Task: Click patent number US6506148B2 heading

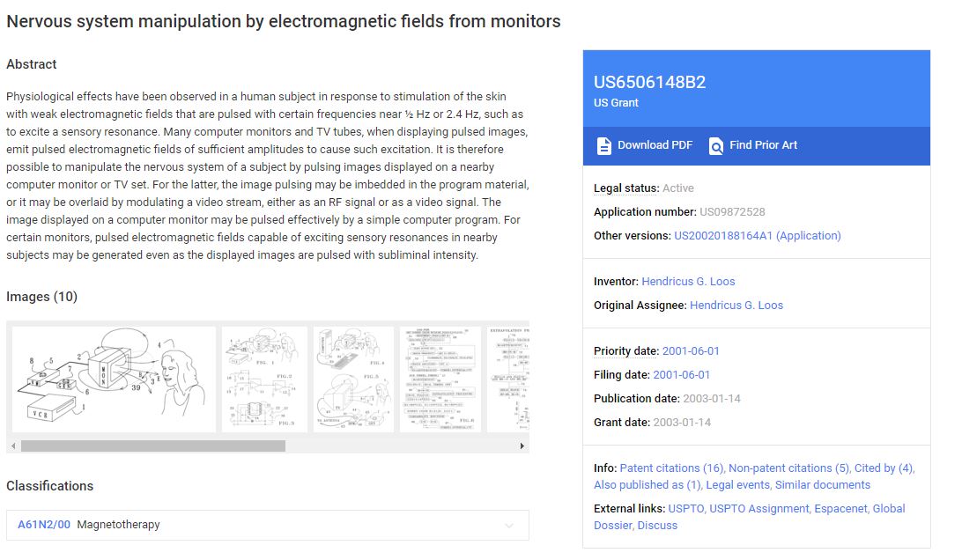Action: point(650,82)
